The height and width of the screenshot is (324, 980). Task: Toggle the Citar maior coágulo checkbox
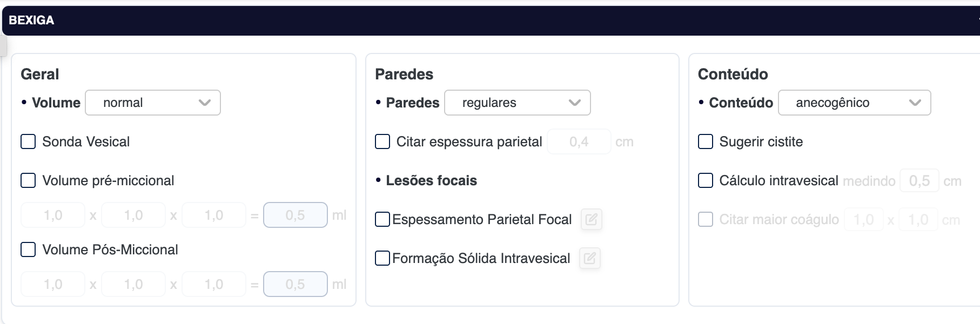coord(706,219)
